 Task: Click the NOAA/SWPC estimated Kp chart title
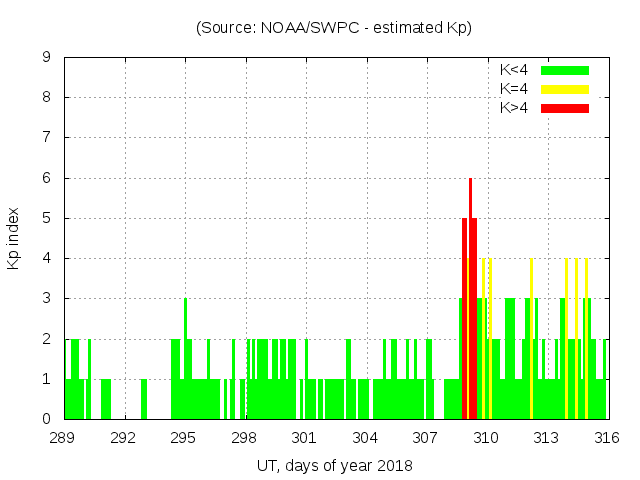click(334, 28)
